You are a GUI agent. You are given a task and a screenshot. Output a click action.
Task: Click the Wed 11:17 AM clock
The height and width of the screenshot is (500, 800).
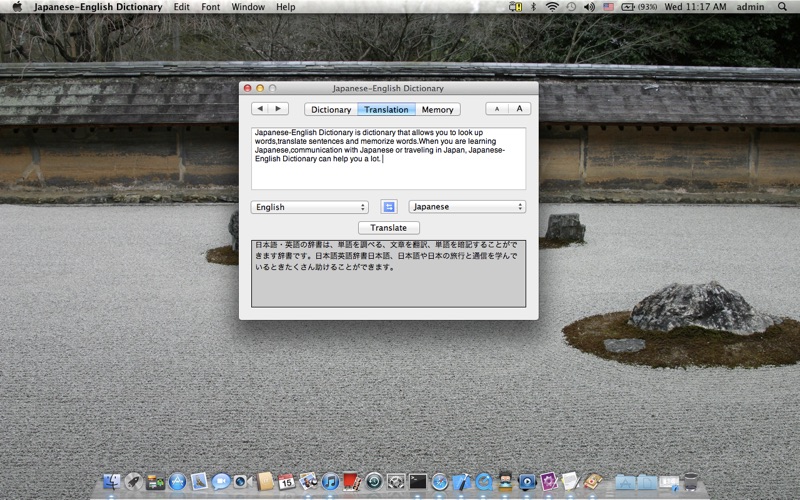pyautogui.click(x=695, y=7)
